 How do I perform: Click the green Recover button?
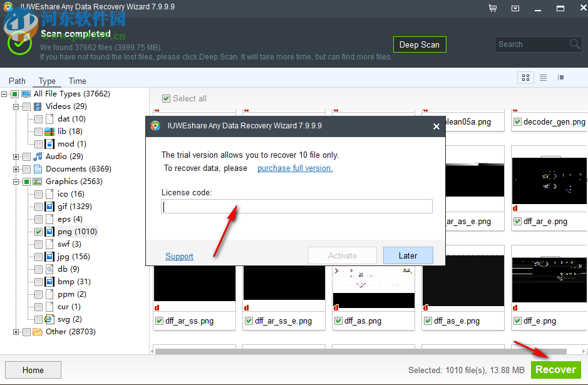[x=555, y=369]
